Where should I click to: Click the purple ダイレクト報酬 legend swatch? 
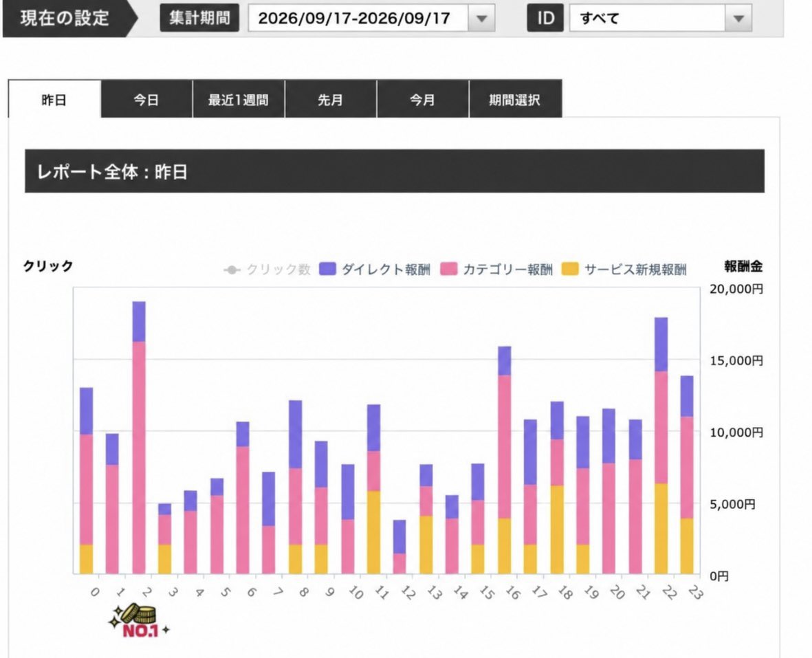pos(328,269)
